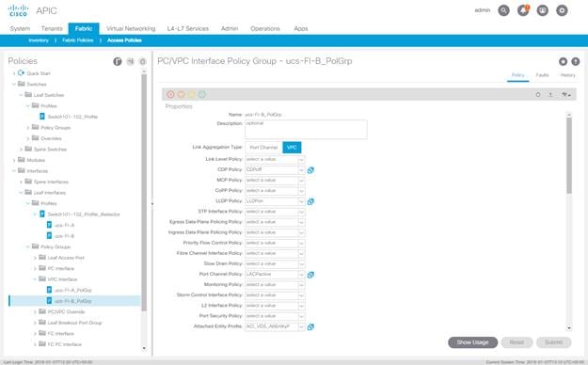Image resolution: width=588 pixels, height=365 pixels.
Task: Open the Fabric Policies submenu
Action: 78,40
